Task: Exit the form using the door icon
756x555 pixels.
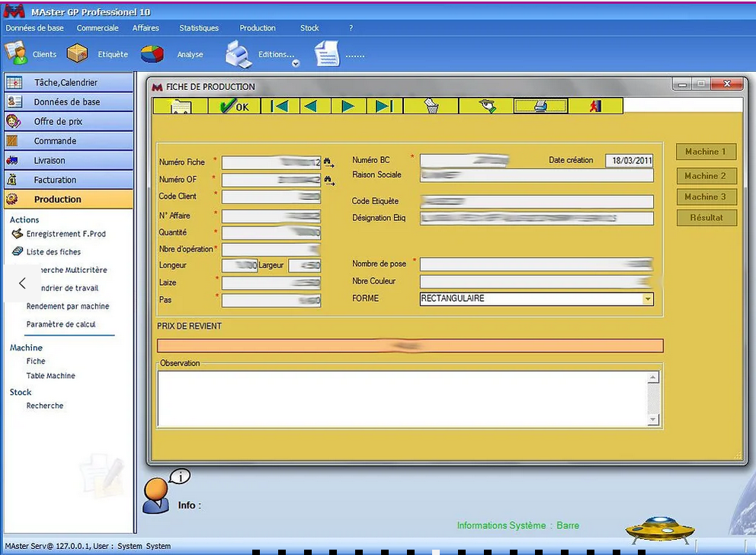Action: (x=595, y=107)
